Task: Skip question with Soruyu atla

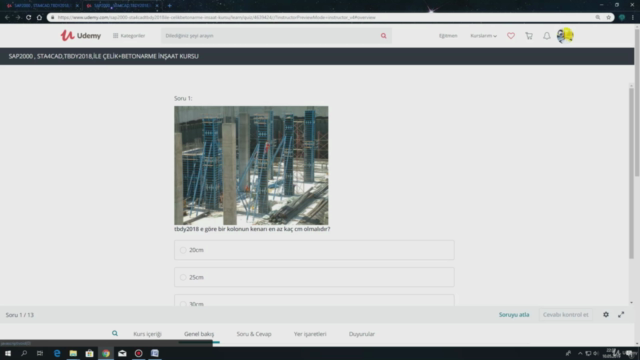Action: 514,315
